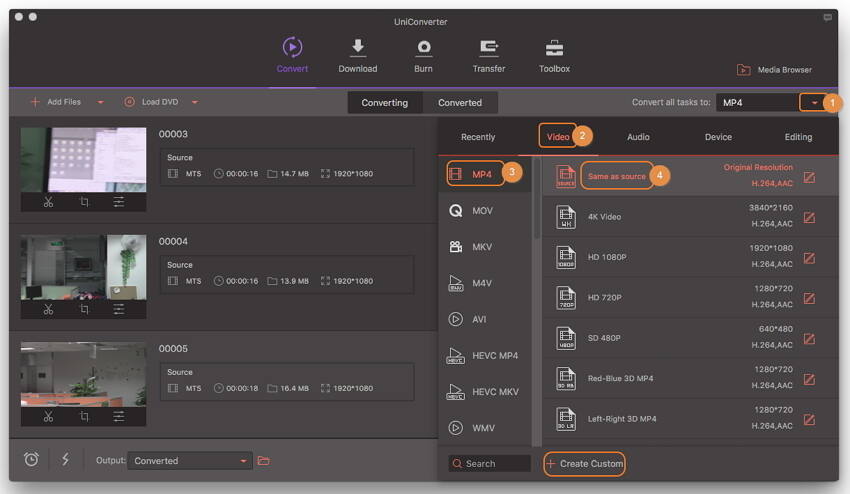Crop video 00005 with crop icon
This screenshot has height=494, width=850.
pyautogui.click(x=84, y=416)
